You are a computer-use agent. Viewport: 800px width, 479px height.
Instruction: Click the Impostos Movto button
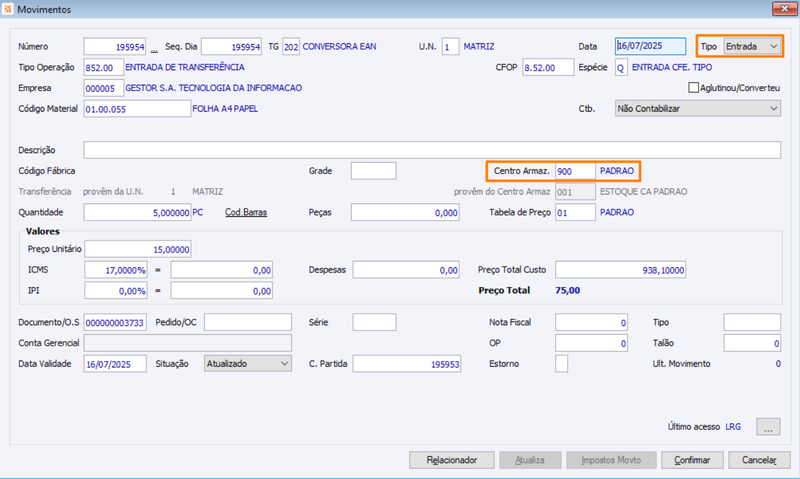(611, 460)
